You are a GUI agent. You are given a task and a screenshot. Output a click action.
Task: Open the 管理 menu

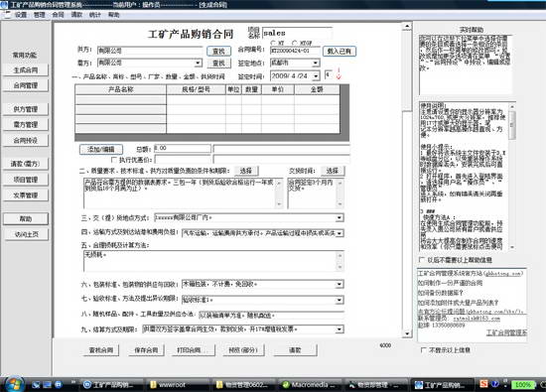(x=40, y=15)
